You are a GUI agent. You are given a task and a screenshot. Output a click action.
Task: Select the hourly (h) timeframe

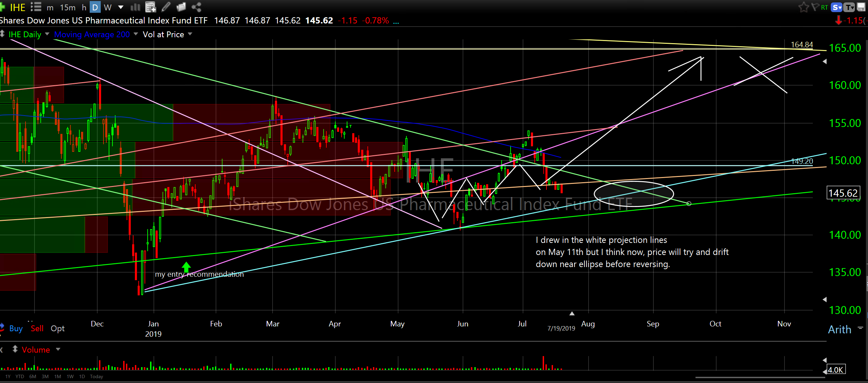point(84,7)
